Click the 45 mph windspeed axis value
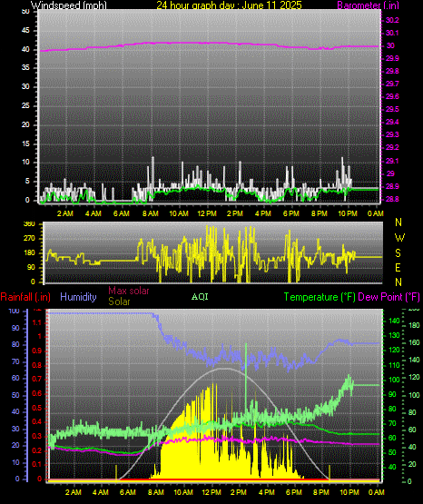The width and height of the screenshot is (423, 504). tap(25, 31)
